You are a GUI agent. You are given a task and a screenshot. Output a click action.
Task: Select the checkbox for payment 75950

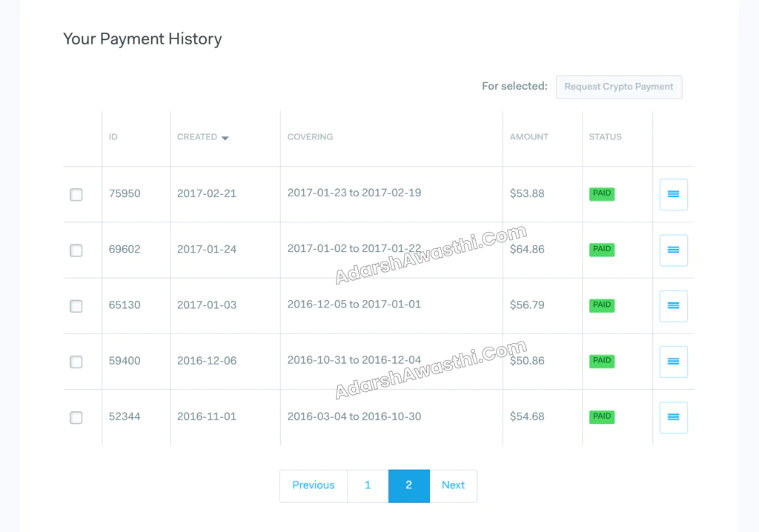(76, 194)
